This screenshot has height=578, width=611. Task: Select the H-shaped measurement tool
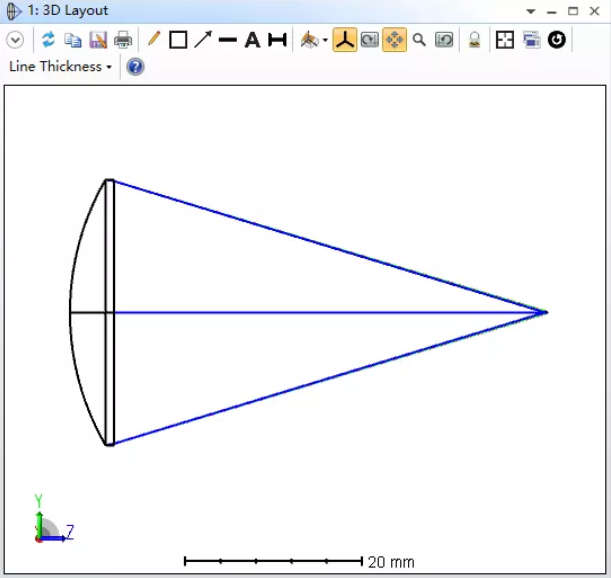pyautogui.click(x=277, y=40)
